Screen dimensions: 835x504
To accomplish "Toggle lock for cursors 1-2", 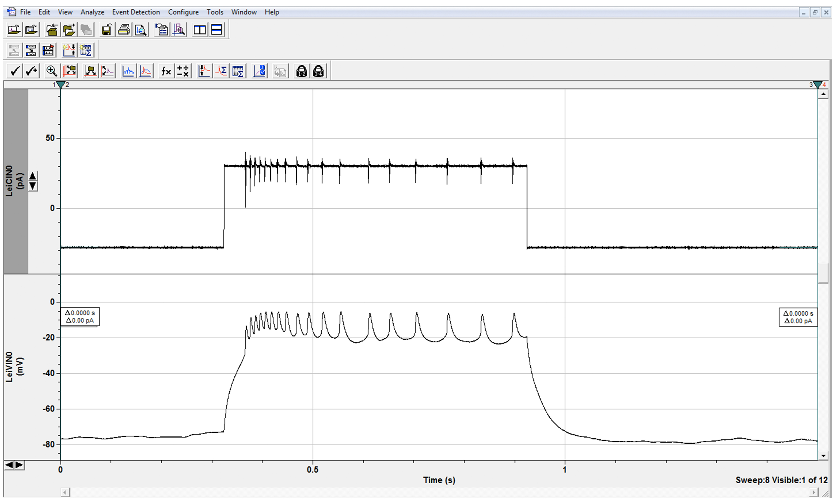I will click(x=301, y=71).
